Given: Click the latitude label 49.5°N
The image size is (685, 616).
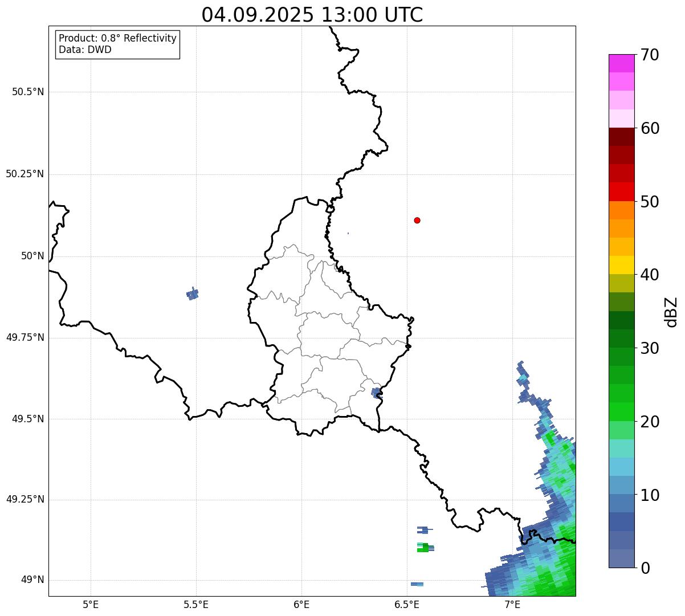Looking at the screenshot, I should 28,419.
